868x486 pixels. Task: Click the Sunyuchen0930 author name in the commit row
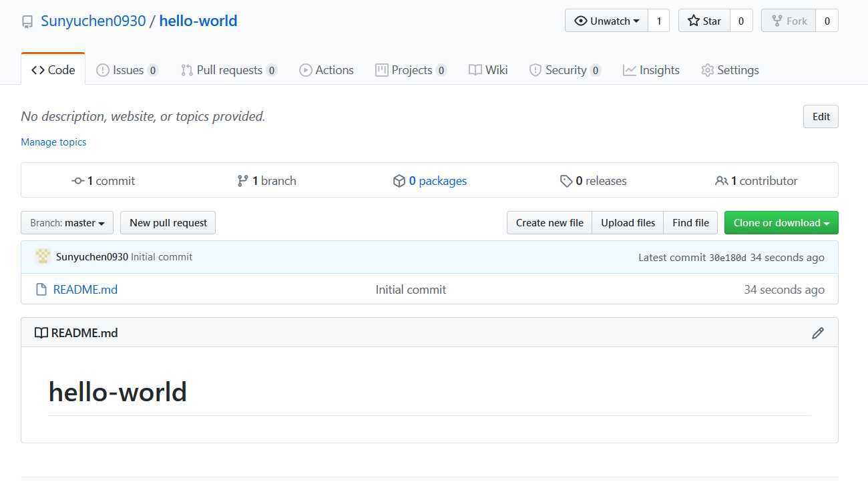coord(92,257)
